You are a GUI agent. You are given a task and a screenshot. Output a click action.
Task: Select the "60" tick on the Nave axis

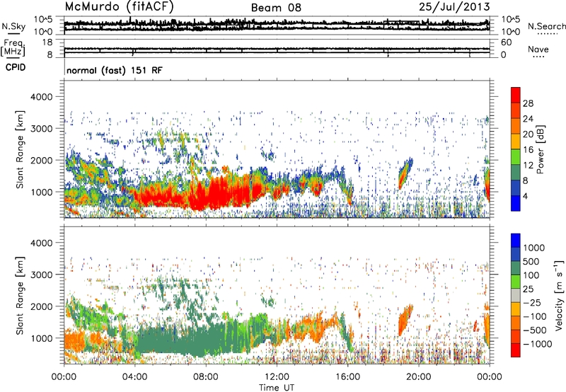pos(506,42)
